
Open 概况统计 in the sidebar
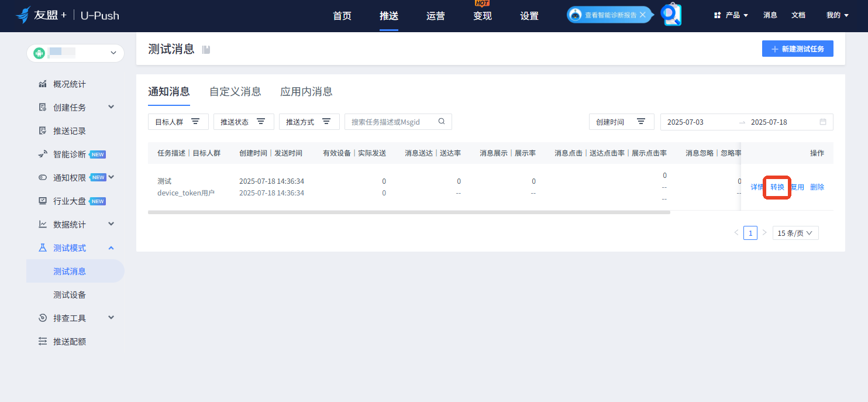[70, 84]
